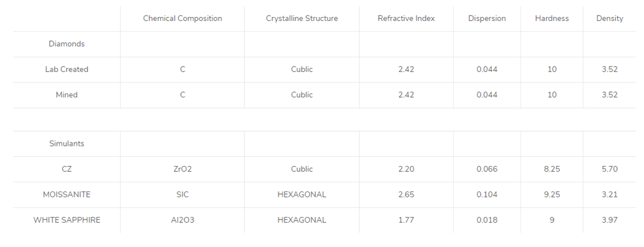Click the Simulants section label
The height and width of the screenshot is (247, 644).
click(67, 144)
